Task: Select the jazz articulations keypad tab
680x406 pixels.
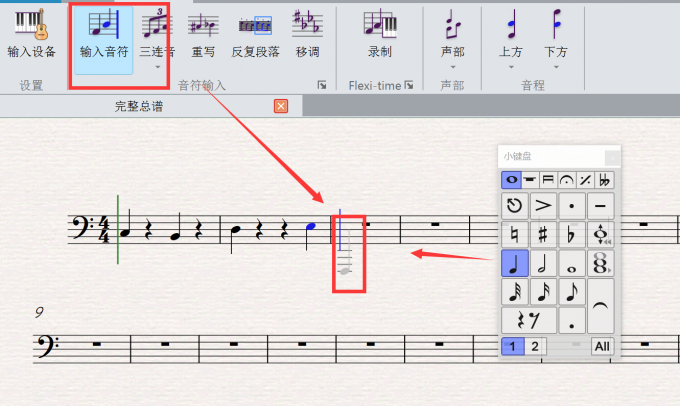Action: pos(585,180)
